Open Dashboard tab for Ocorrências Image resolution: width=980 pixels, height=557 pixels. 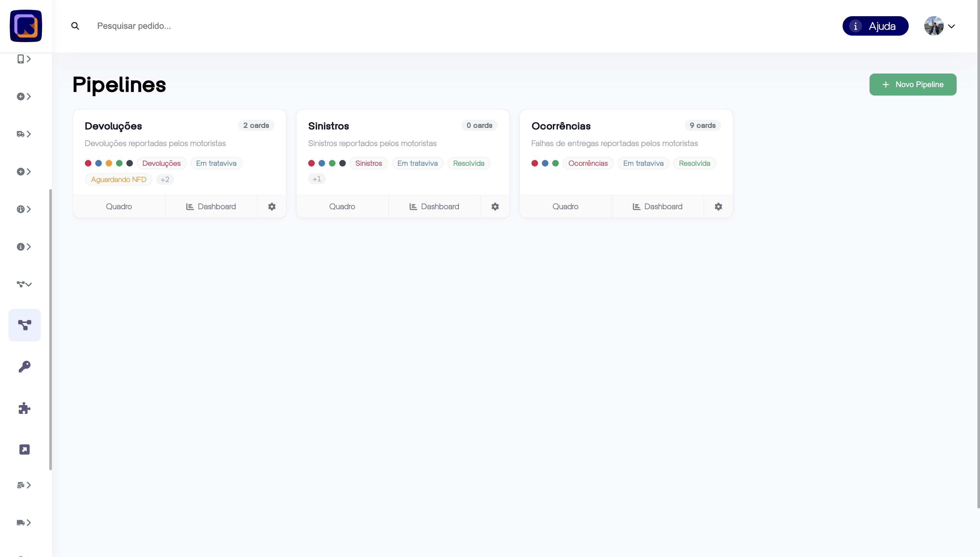(657, 207)
